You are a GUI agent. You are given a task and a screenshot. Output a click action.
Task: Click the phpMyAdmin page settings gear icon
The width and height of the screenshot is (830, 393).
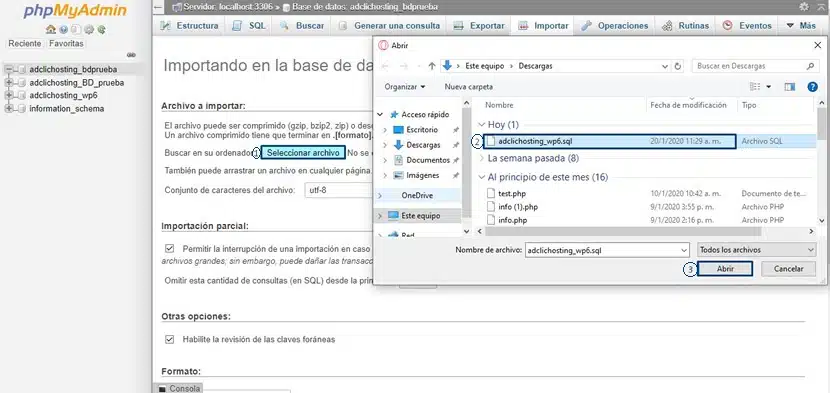point(804,7)
